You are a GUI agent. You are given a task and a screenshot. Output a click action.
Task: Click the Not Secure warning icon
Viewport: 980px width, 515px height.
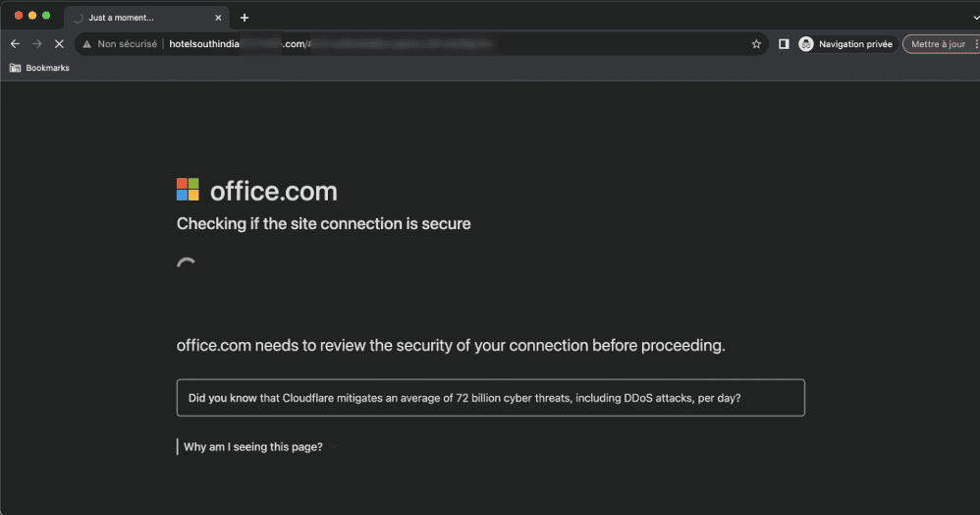86,44
